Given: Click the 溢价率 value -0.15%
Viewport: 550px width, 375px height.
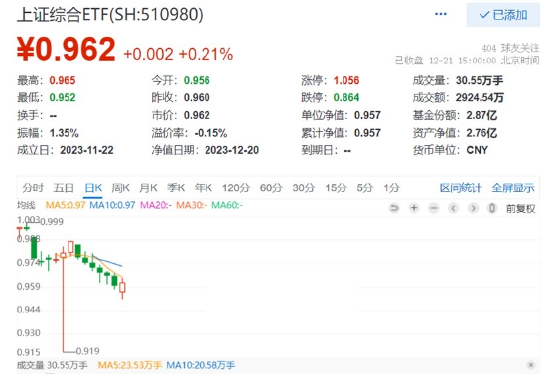Looking at the screenshot, I should tap(211, 133).
